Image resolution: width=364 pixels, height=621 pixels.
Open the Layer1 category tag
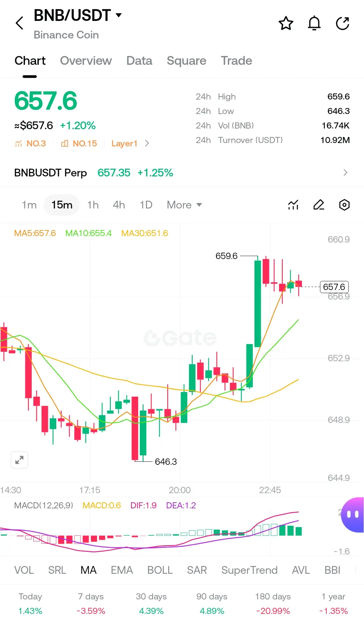[124, 143]
